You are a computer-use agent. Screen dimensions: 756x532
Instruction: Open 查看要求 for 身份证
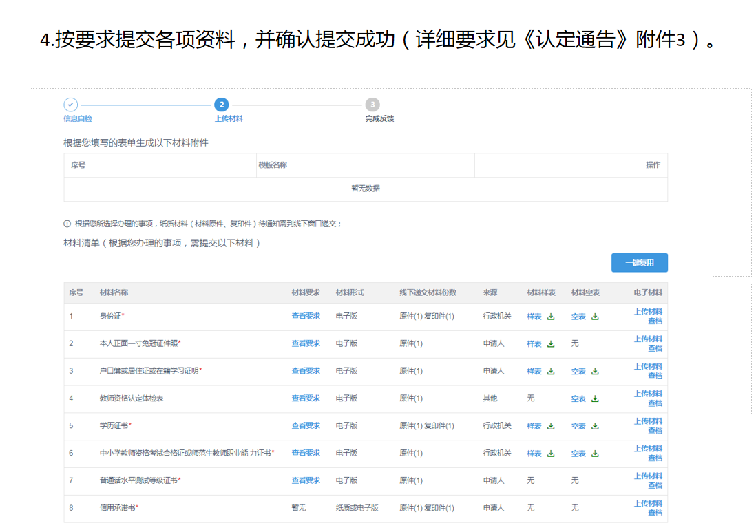point(306,316)
